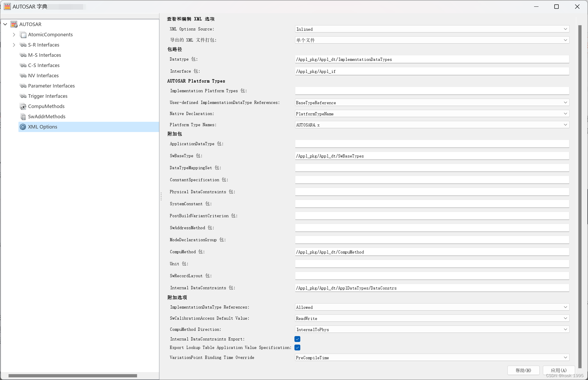This screenshot has width=588, height=380.
Task: Open ImplementationDataType References Allowed dropdown
Action: [x=432, y=307]
